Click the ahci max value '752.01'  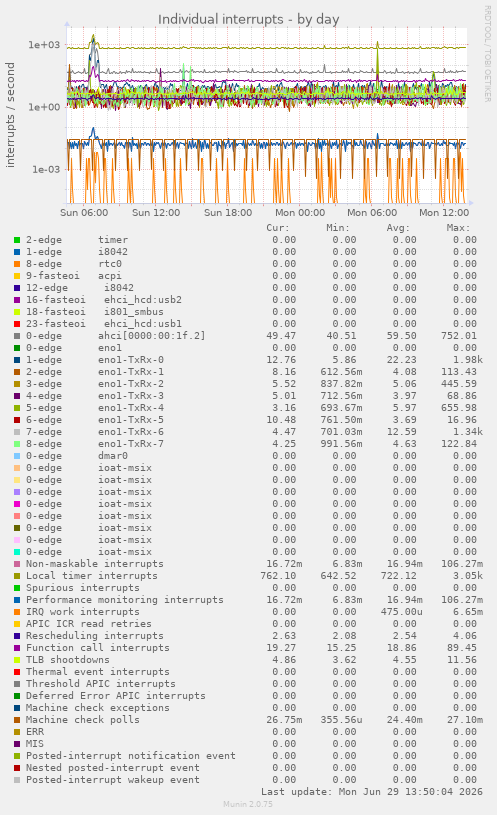coord(459,336)
